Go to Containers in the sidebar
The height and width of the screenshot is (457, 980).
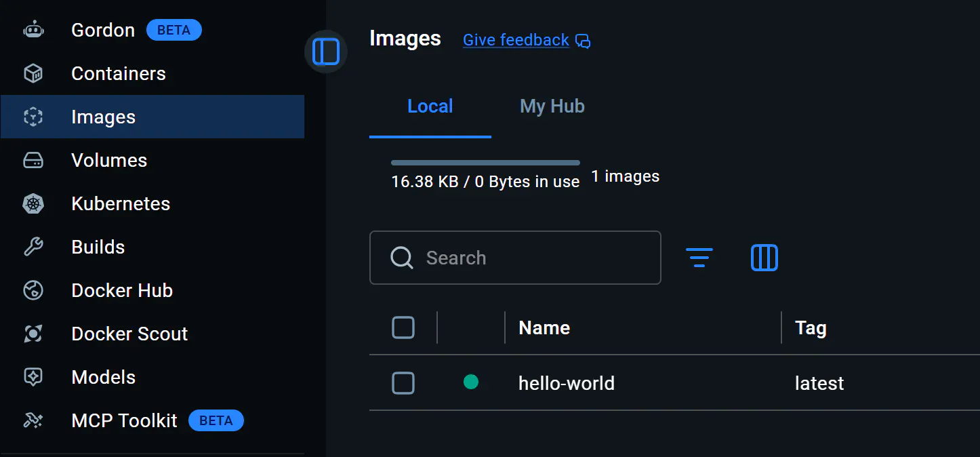pos(152,73)
